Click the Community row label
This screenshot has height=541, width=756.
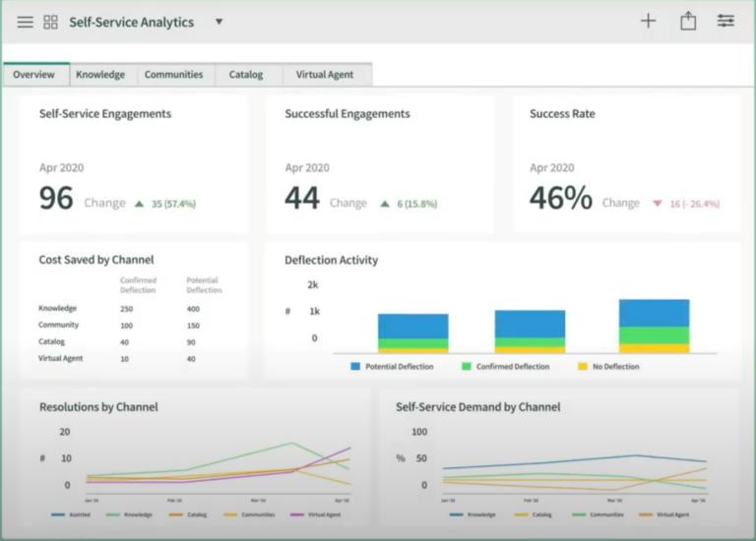[58, 325]
